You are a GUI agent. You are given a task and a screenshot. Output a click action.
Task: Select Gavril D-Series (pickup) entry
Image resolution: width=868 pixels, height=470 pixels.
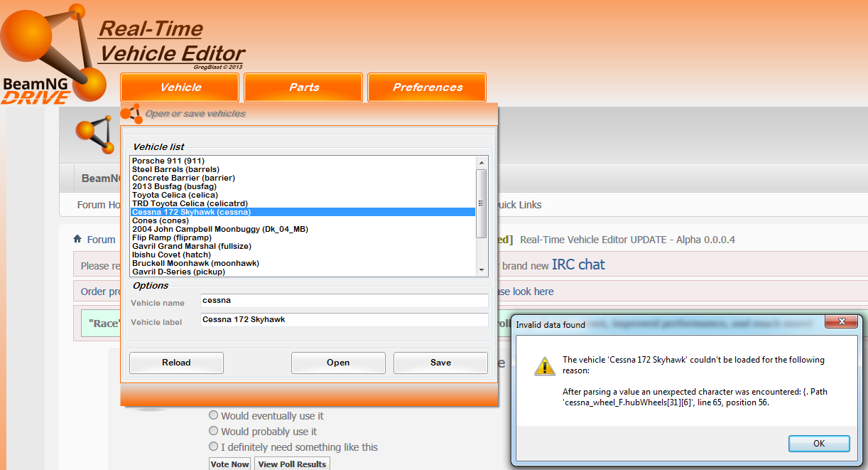pyautogui.click(x=303, y=272)
